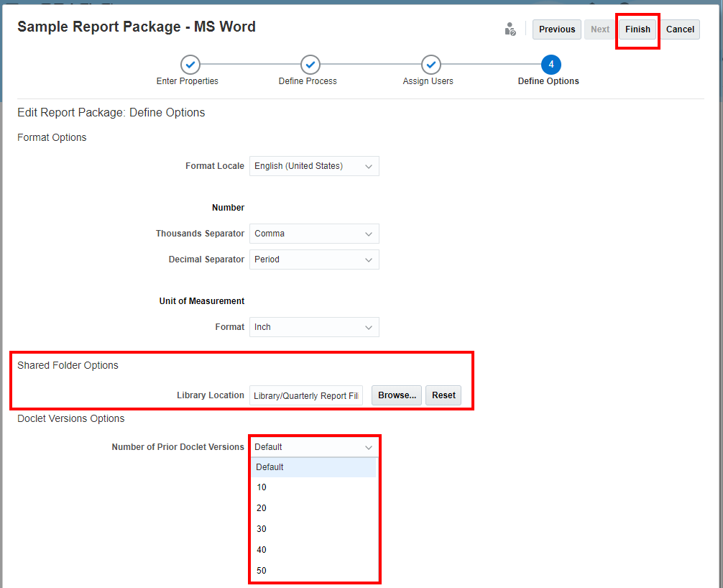
Task: Open the Decimal Separator dropdown
Action: pos(314,259)
